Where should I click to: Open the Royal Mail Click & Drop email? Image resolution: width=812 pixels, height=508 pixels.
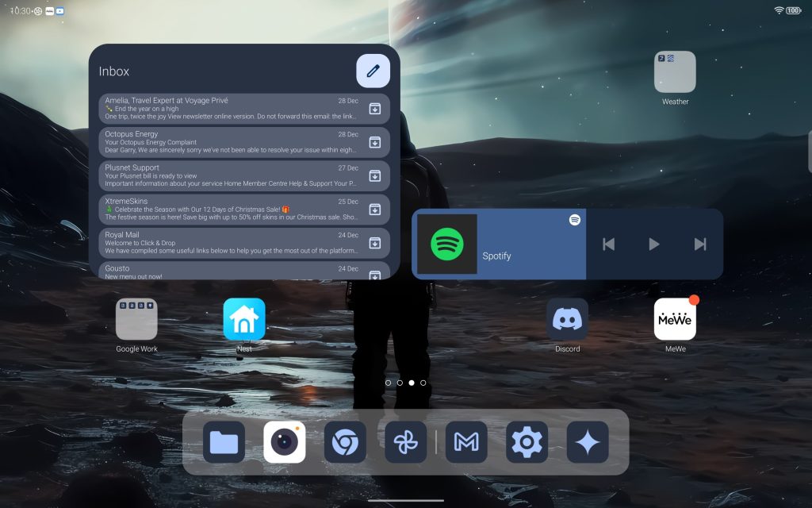(x=230, y=243)
